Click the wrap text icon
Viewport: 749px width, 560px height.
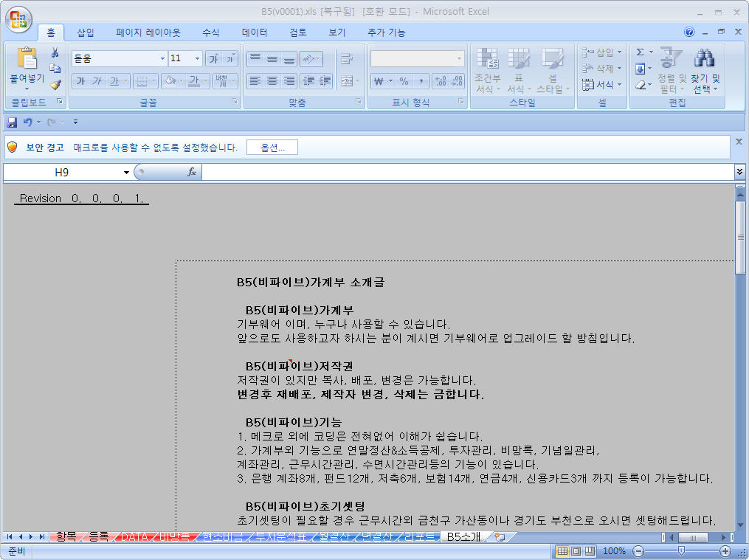click(x=347, y=59)
